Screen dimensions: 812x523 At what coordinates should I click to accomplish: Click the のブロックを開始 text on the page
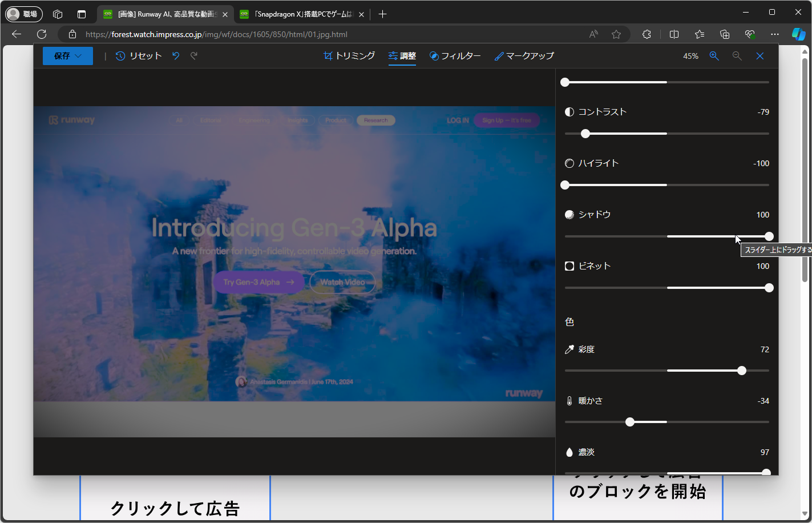tap(637, 492)
